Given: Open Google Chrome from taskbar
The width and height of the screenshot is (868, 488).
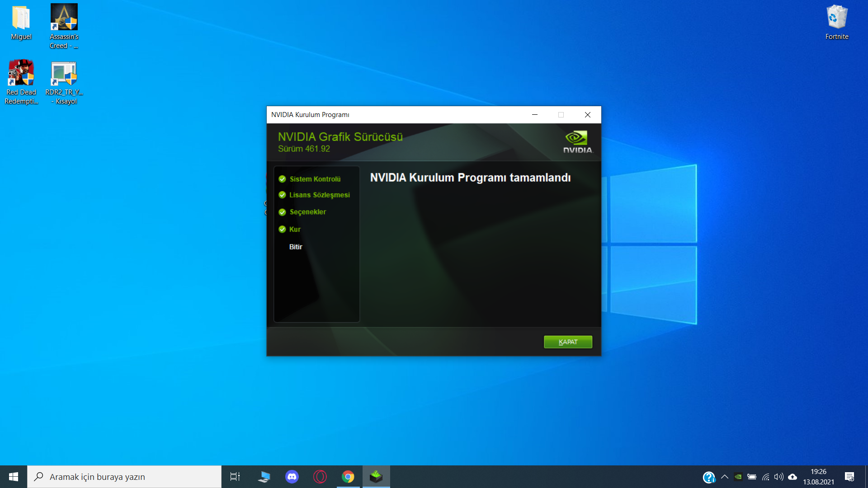Looking at the screenshot, I should point(348,477).
